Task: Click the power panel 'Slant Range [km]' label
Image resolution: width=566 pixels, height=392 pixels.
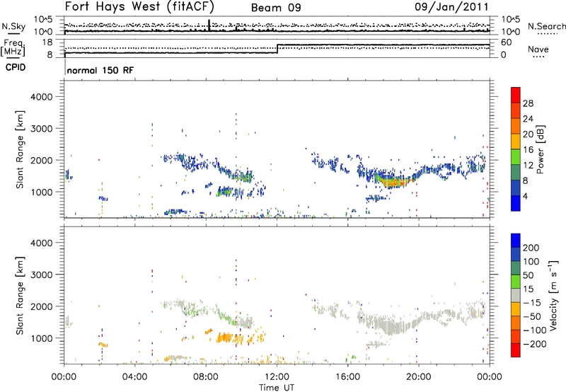Action: [x=20, y=149]
